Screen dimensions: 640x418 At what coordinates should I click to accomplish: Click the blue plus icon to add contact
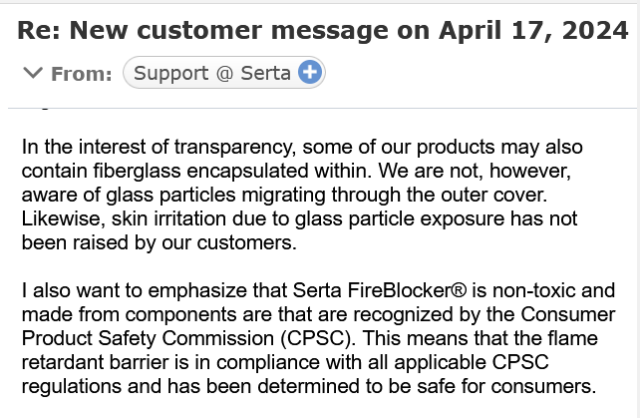point(310,72)
